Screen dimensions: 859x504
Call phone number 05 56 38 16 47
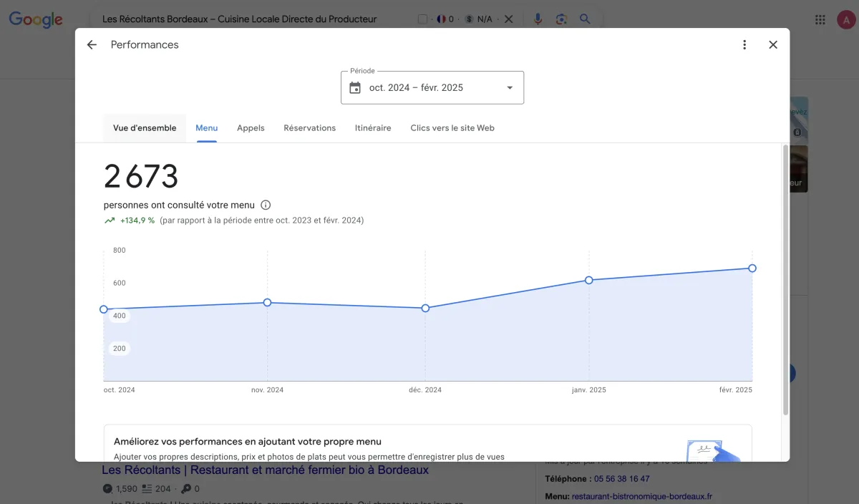point(622,479)
